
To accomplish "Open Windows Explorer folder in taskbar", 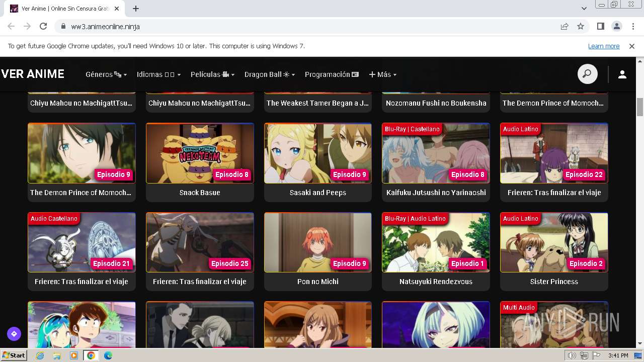I will 57,355.
